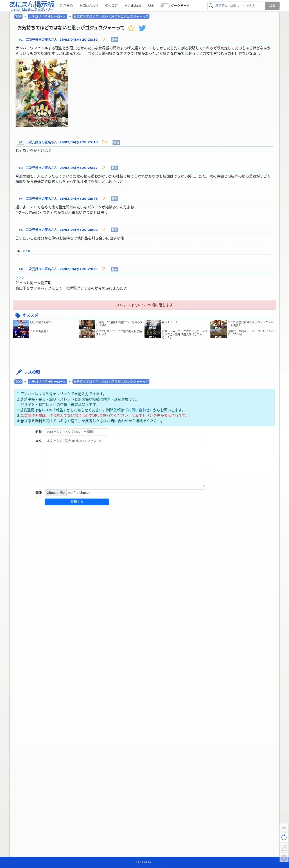Open 個人設定 in the top navigation
Image resolution: width=289 pixels, height=868 pixels.
(111, 6)
